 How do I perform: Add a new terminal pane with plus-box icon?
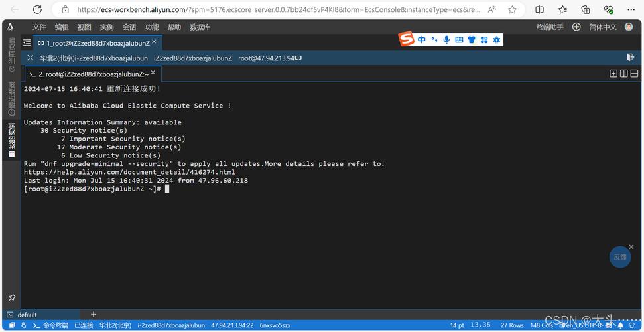coord(613,74)
